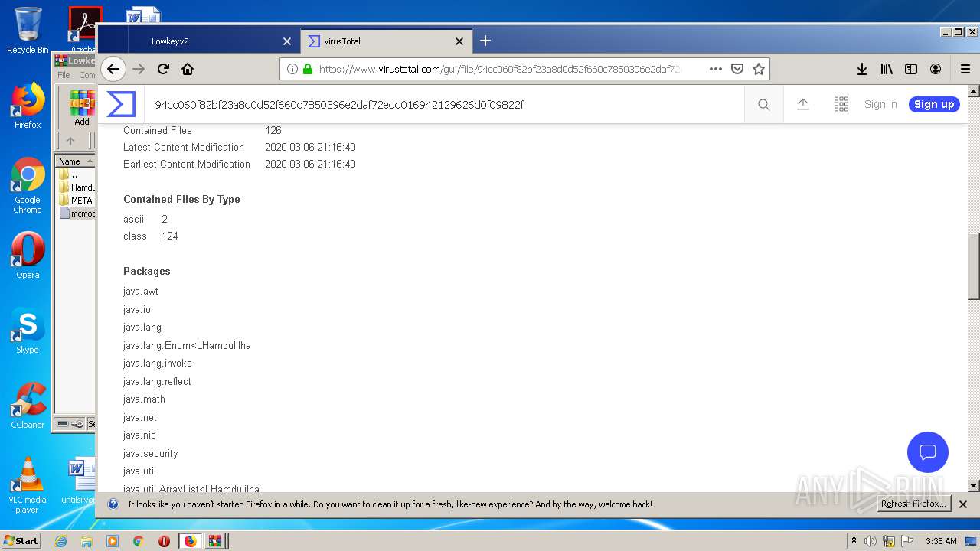
Task: Open the Firefox desktop shortcut
Action: [28, 106]
